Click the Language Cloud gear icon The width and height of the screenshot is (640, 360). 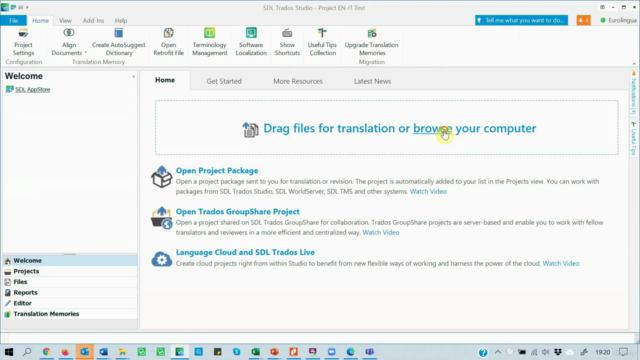[x=162, y=259]
